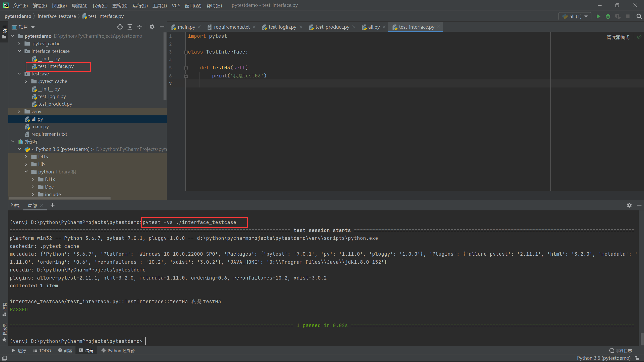644x362 pixels.
Task: Open run configuration dropdown all (1)
Action: pyautogui.click(x=575, y=16)
